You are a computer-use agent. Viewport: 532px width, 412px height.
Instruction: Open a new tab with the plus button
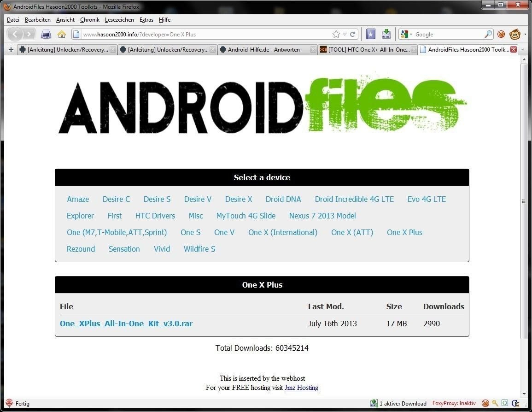11,50
